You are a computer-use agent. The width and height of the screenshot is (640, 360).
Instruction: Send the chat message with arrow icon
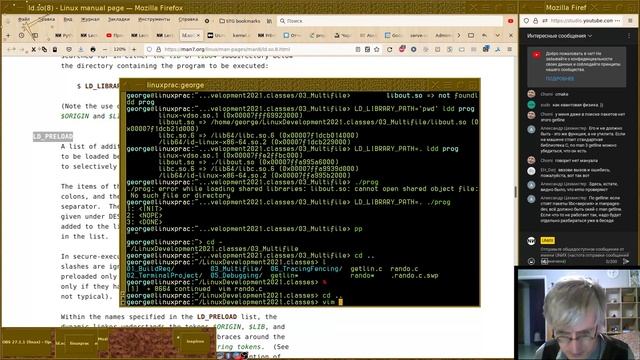[626, 261]
